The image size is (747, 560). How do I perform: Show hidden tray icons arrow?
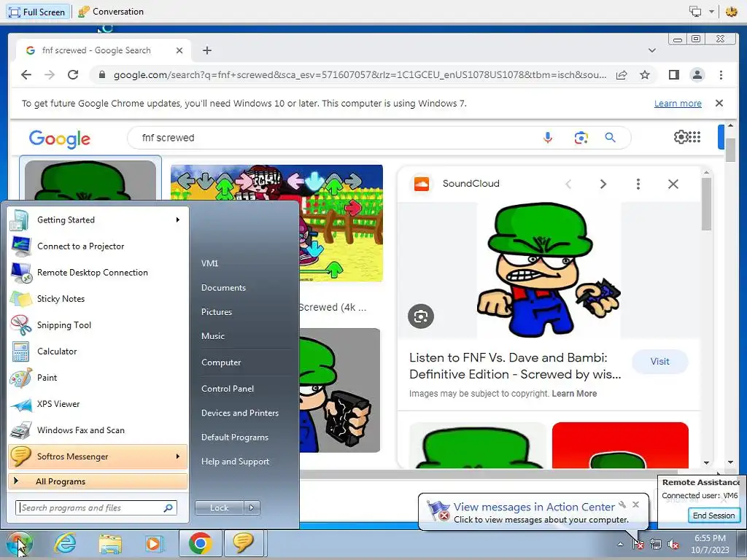click(620, 544)
